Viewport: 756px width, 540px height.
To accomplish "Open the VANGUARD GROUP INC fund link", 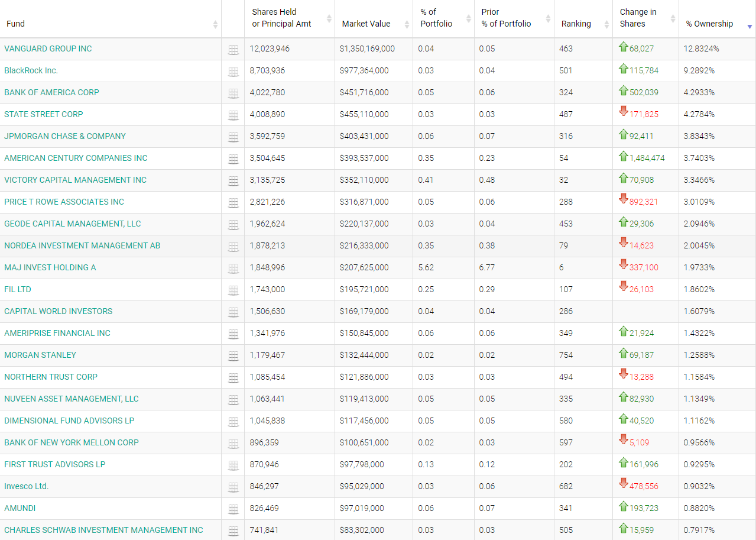I will click(48, 48).
